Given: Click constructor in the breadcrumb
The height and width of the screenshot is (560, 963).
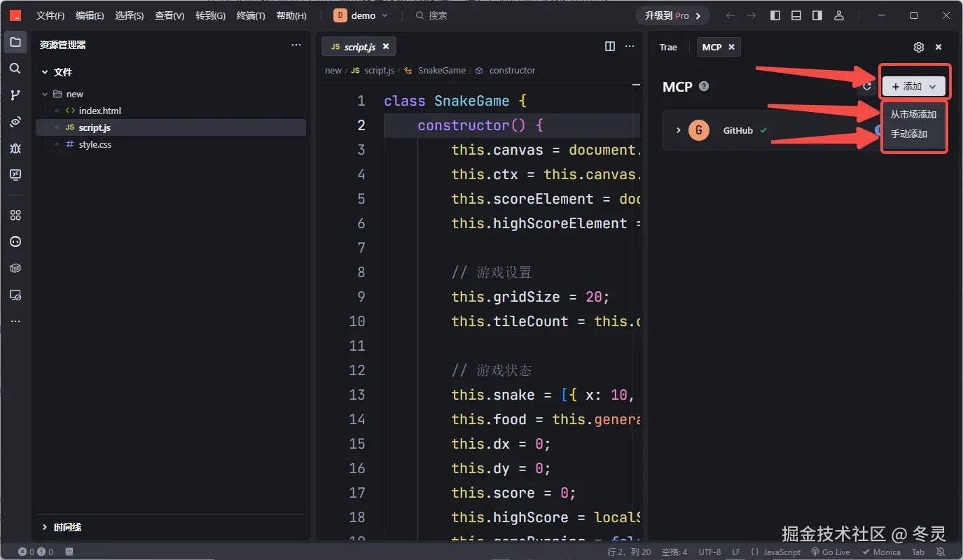Looking at the screenshot, I should pos(512,70).
